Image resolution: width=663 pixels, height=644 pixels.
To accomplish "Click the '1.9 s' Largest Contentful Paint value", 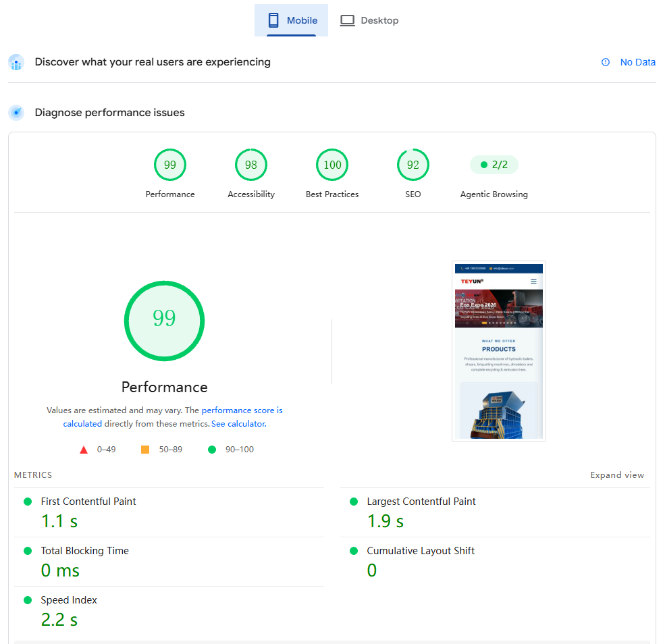I will pyautogui.click(x=386, y=521).
